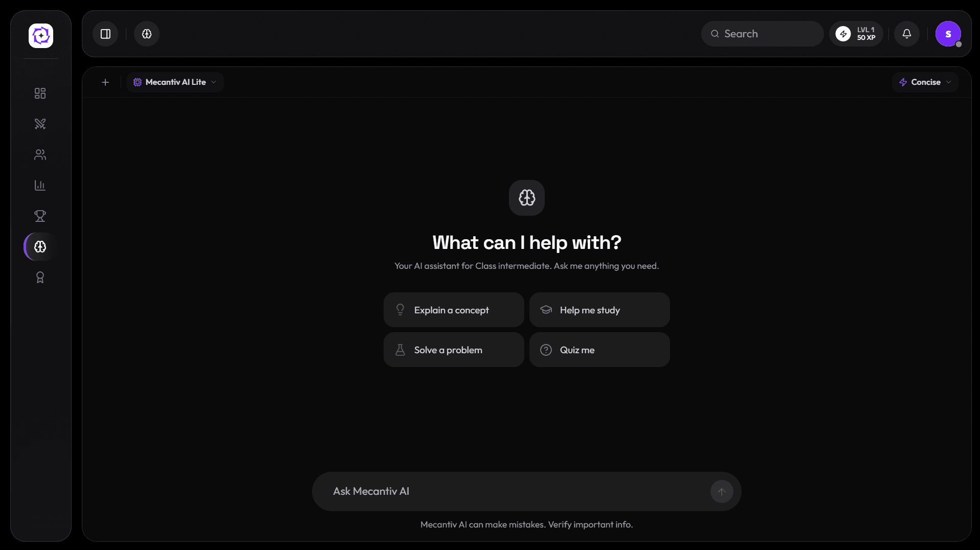The image size is (980, 550).
Task: Select the brain AI icon in sidebar
Action: coord(40,247)
